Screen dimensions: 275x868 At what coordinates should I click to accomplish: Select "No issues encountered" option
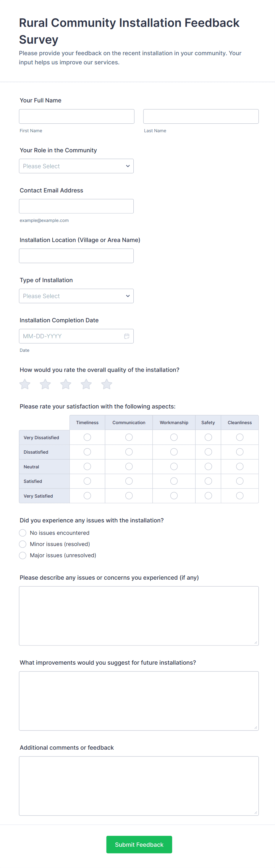pyautogui.click(x=22, y=533)
